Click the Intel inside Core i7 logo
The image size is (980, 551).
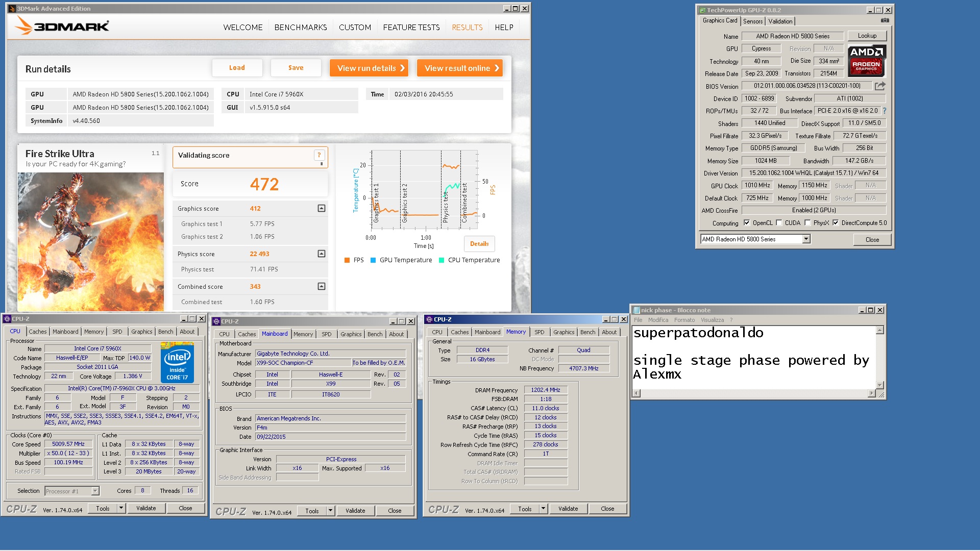pyautogui.click(x=177, y=363)
